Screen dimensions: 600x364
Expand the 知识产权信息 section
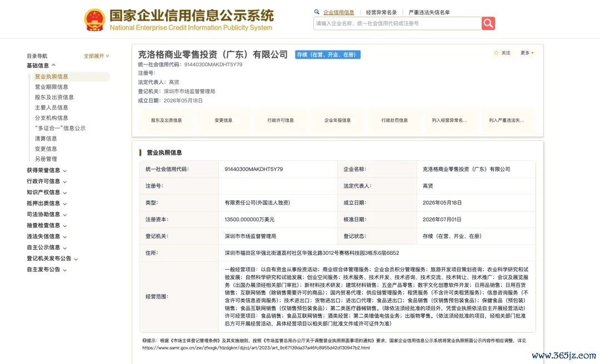47,193
